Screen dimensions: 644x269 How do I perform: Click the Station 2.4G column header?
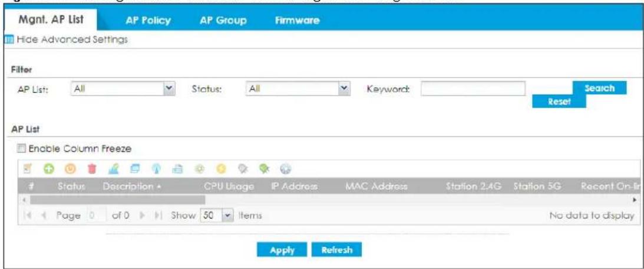pos(474,187)
